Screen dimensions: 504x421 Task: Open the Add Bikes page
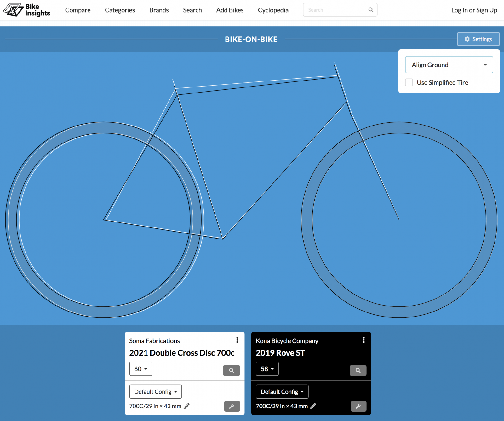tap(230, 10)
